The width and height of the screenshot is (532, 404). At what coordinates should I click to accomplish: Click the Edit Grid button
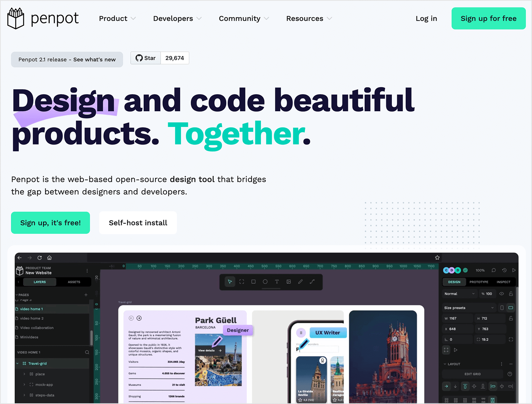pyautogui.click(x=472, y=374)
